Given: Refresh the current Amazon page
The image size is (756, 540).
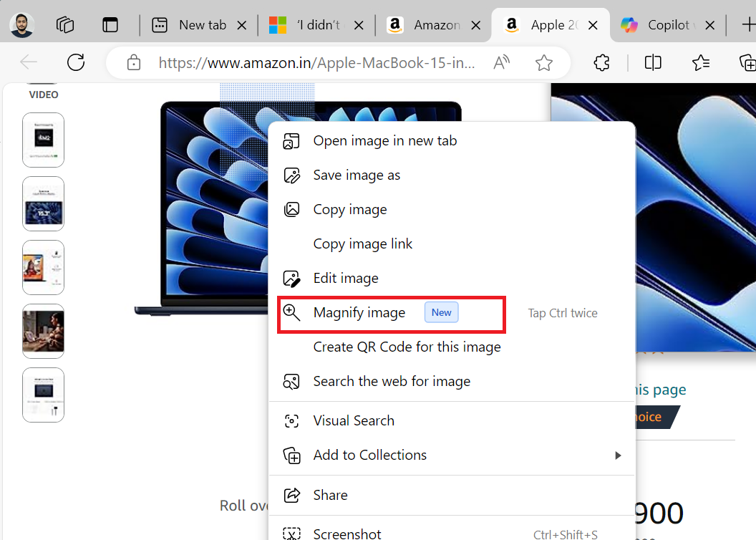Looking at the screenshot, I should pyautogui.click(x=76, y=62).
